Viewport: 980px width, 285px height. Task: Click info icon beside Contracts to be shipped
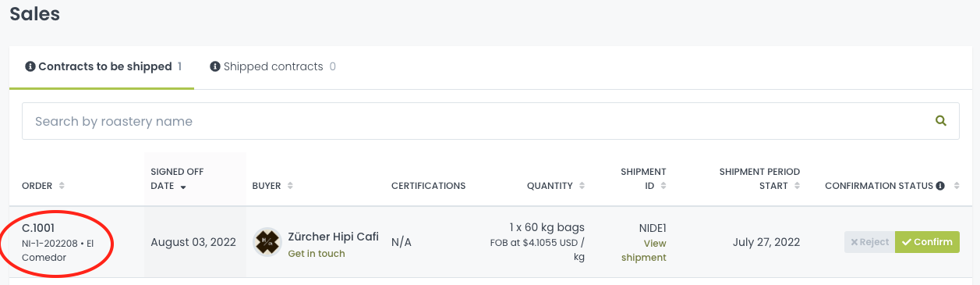30,66
